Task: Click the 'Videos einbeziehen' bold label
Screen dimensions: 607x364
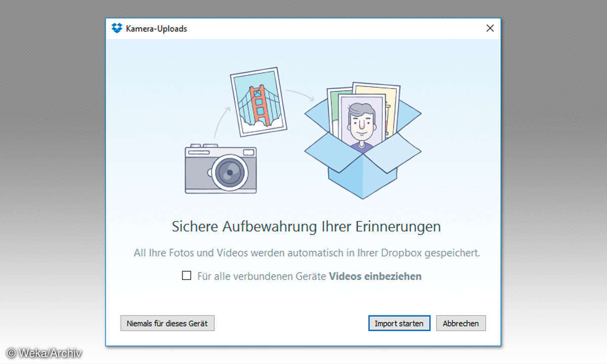Action: point(375,276)
